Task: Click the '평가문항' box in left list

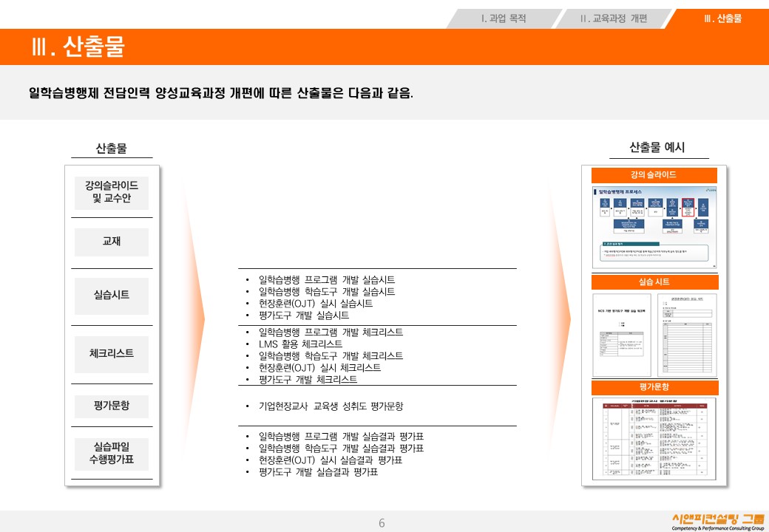Action: point(112,406)
